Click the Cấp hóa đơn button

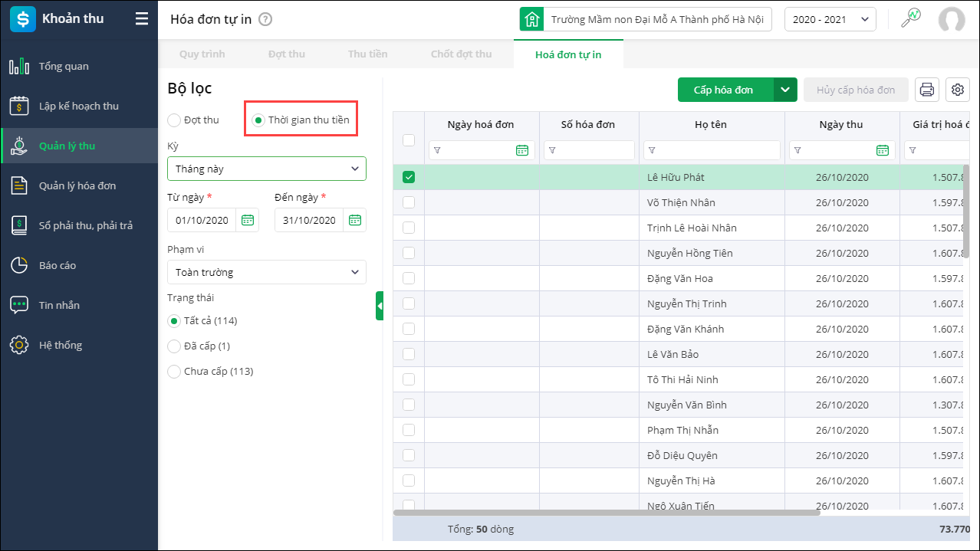pyautogui.click(x=724, y=90)
